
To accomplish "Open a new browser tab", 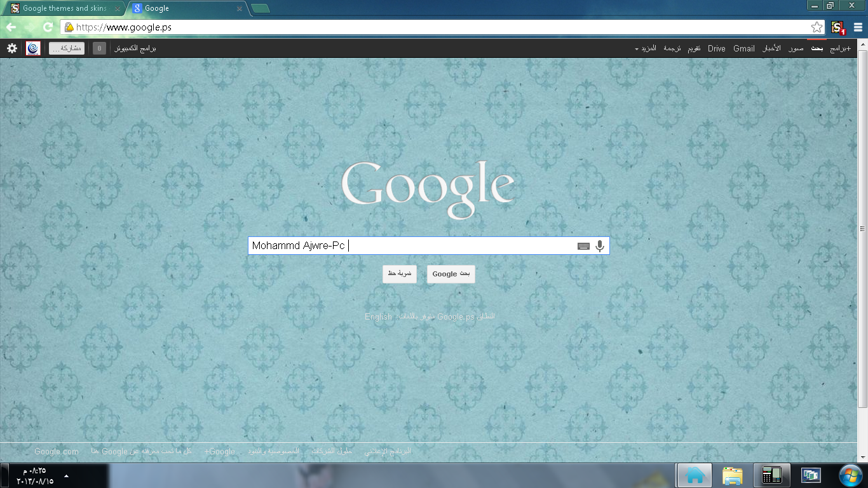I will [260, 8].
